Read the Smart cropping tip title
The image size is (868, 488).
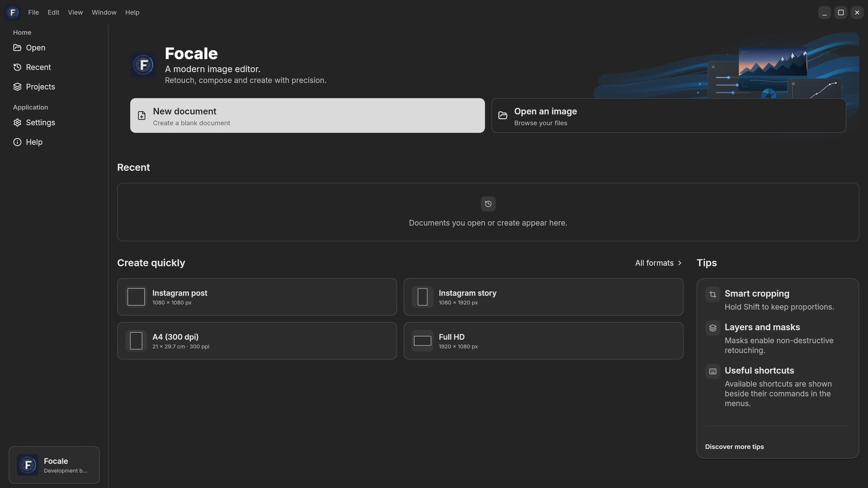[757, 294]
